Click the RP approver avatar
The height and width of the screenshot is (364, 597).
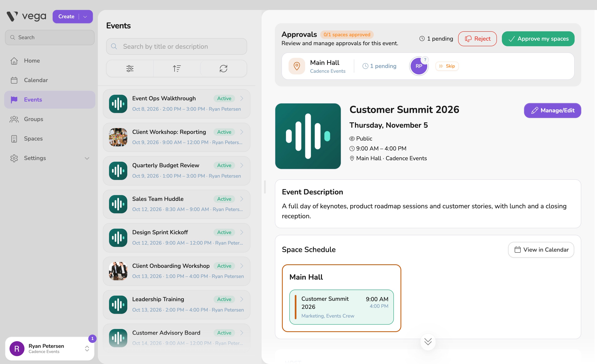(x=419, y=66)
